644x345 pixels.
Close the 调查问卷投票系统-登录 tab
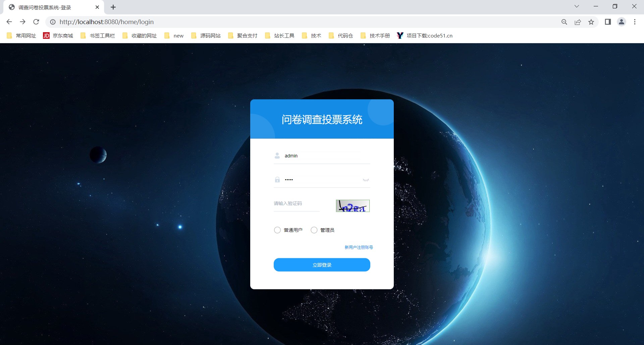click(x=97, y=7)
